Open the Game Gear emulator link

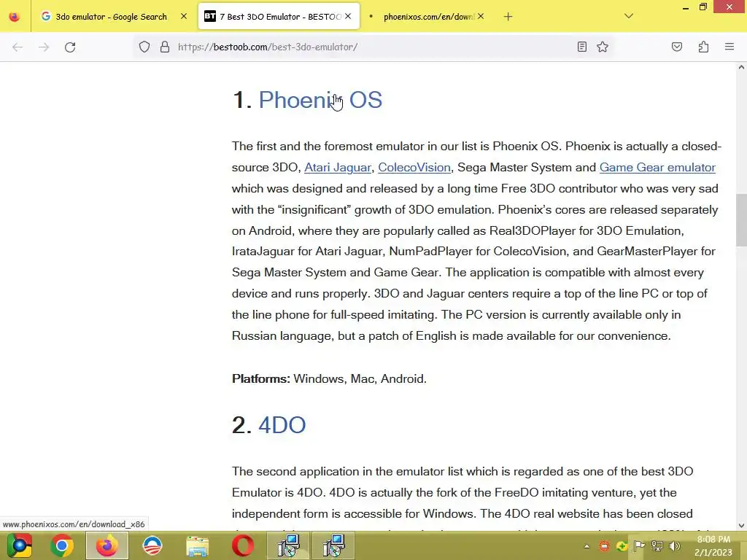tap(657, 168)
